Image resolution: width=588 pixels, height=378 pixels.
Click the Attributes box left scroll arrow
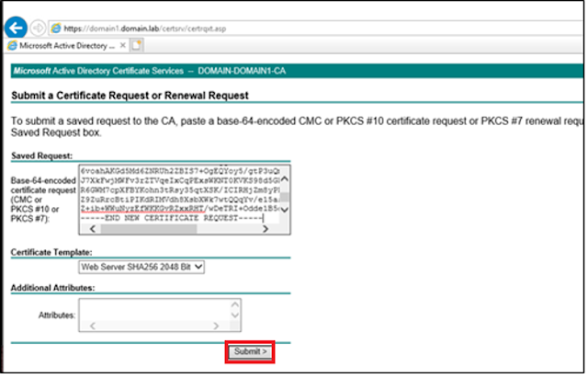click(93, 326)
